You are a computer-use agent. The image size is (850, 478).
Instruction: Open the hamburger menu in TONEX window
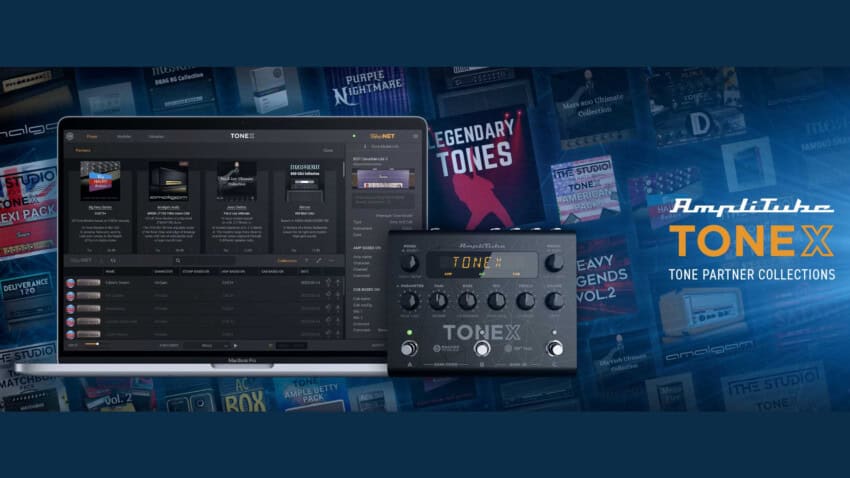point(415,136)
